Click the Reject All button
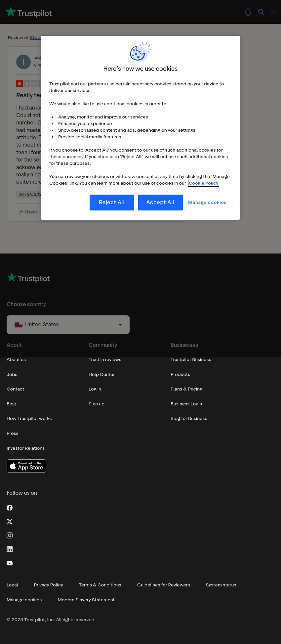The width and height of the screenshot is (281, 644). (112, 203)
